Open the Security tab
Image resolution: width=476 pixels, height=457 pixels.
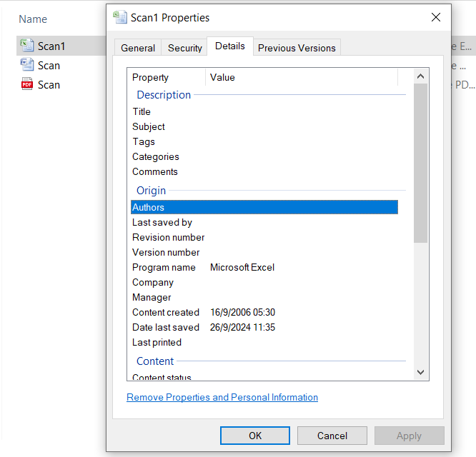[x=185, y=48]
